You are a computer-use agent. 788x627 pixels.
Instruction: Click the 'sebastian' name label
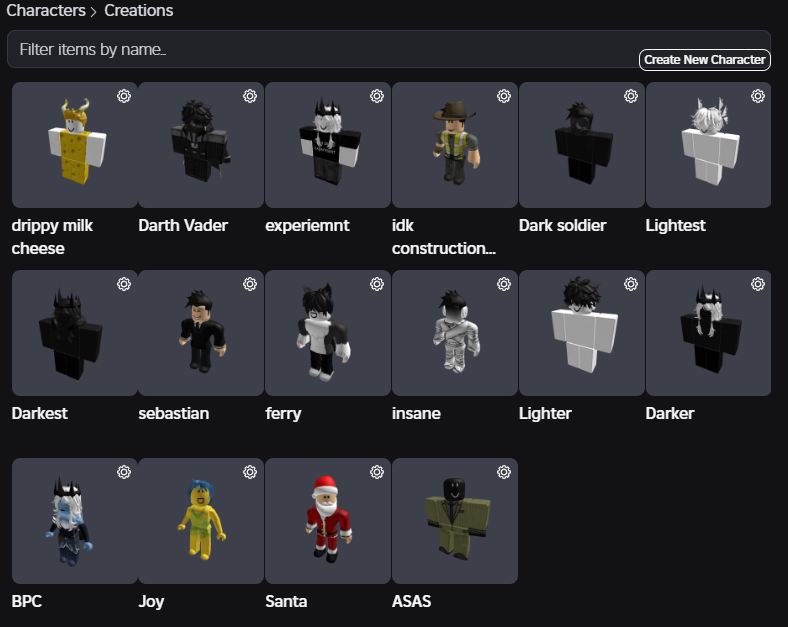(173, 413)
